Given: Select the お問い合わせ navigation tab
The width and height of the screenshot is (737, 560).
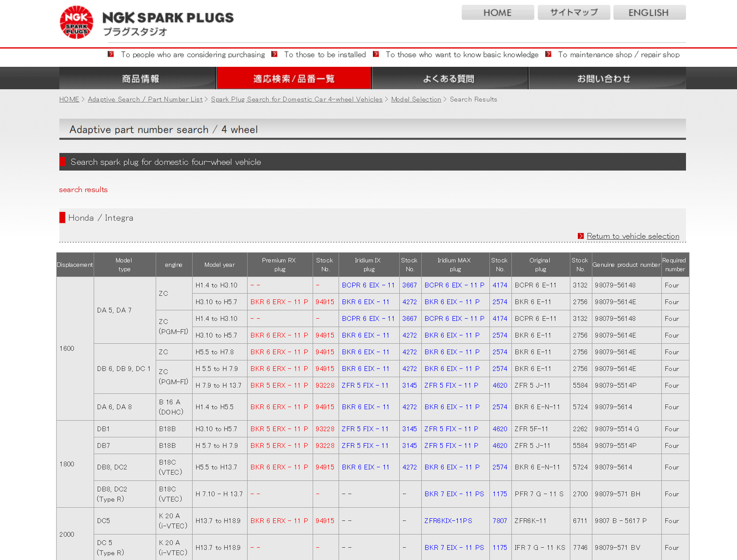Looking at the screenshot, I should pos(607,78).
